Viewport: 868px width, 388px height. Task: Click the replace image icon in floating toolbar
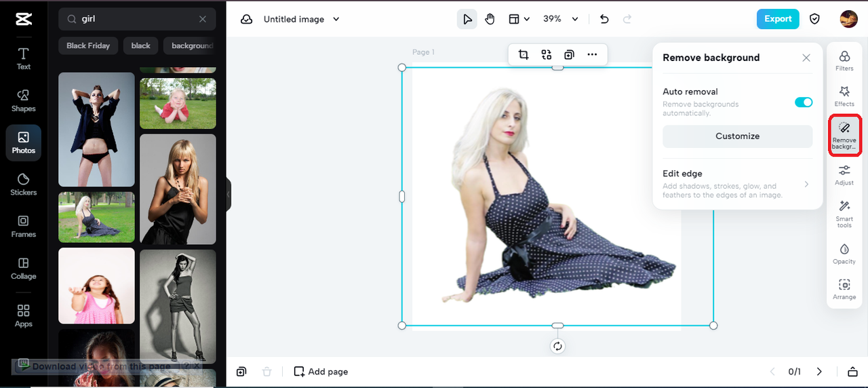(546, 54)
